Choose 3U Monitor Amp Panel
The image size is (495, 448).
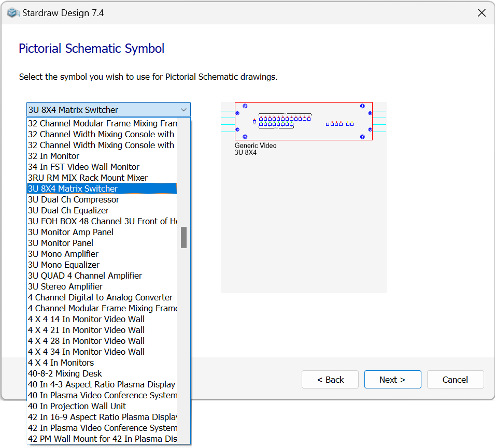[x=102, y=232]
